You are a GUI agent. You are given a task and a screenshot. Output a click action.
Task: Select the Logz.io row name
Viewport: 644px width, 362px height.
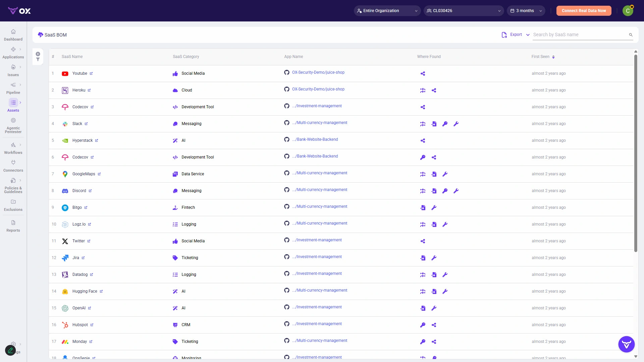coord(79,224)
